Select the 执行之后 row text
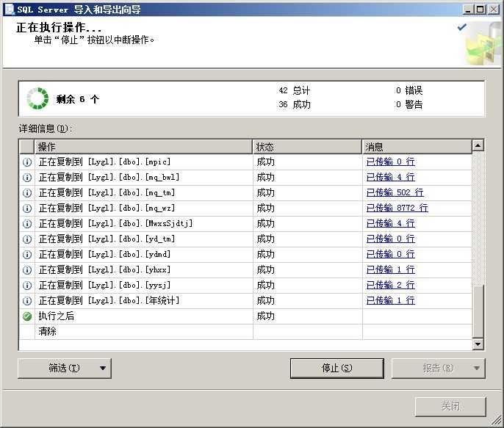 point(57,316)
